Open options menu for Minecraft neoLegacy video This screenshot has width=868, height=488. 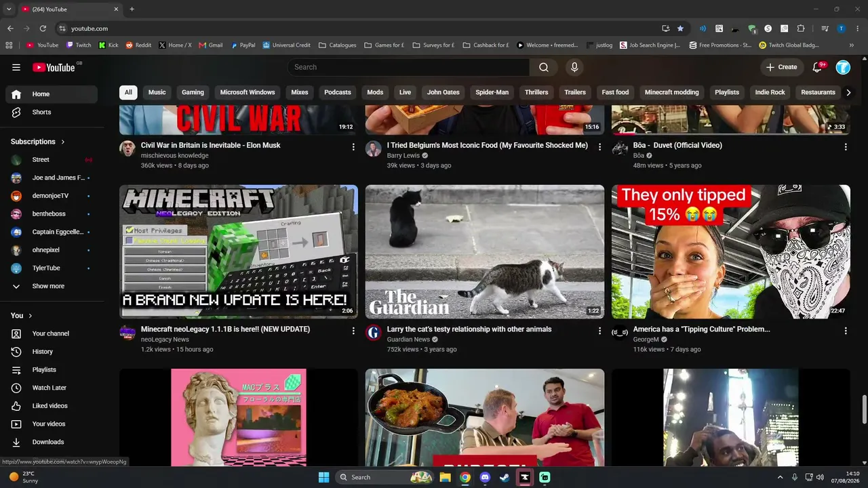pos(353,331)
